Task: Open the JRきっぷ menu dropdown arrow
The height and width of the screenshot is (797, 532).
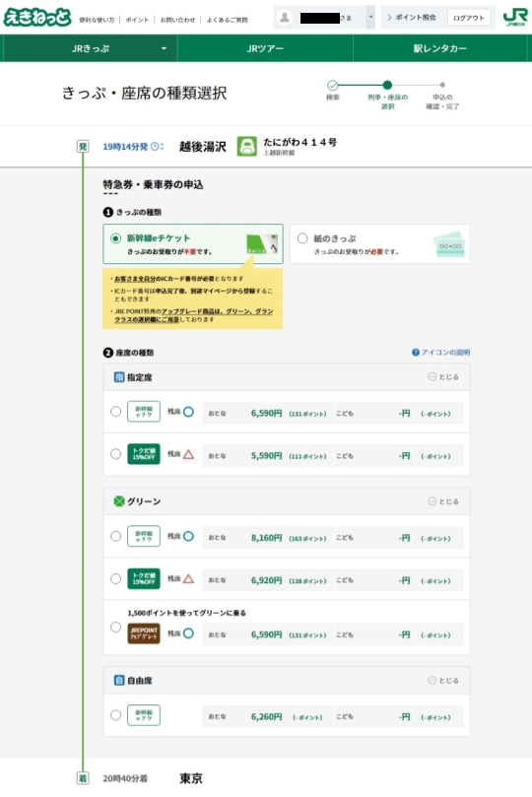Action: pos(164,49)
